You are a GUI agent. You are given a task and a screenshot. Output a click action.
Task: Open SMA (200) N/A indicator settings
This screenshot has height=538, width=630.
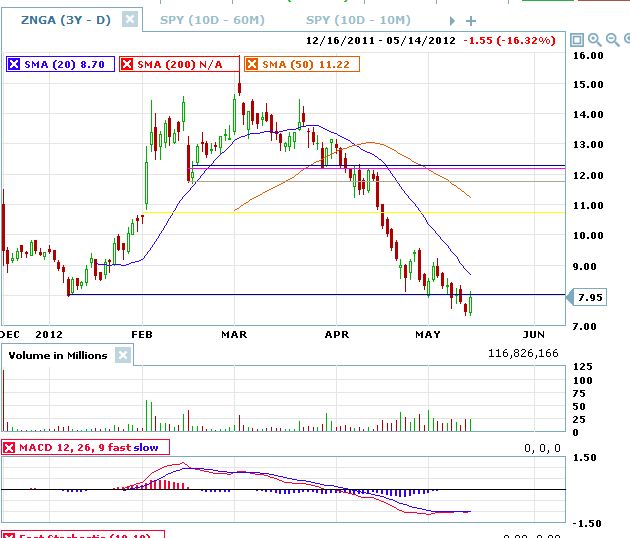tap(180, 64)
